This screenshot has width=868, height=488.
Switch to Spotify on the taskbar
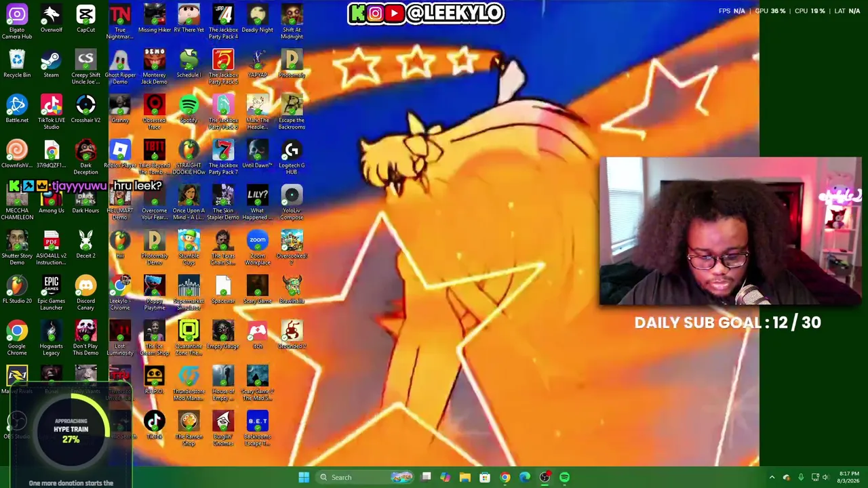coord(564,477)
